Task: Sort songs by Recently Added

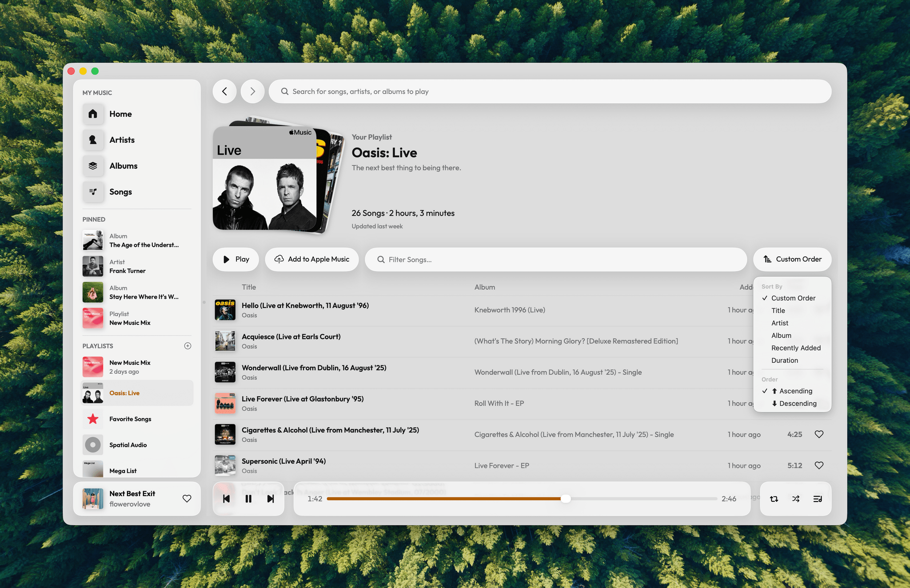Action: point(796,348)
